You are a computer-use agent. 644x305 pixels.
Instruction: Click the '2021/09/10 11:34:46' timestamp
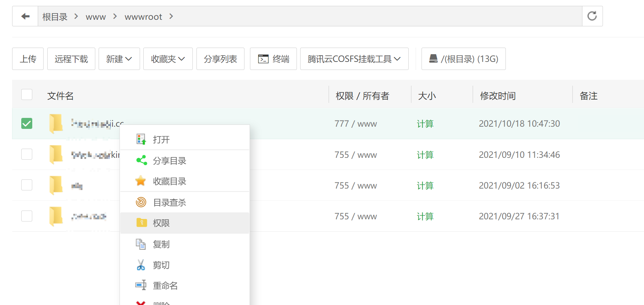click(x=519, y=155)
